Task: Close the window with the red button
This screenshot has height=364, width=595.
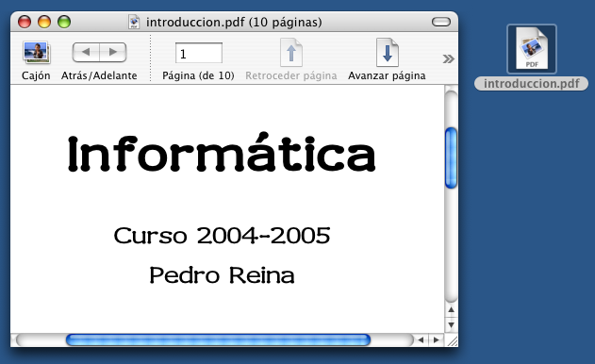Action: 25,22
